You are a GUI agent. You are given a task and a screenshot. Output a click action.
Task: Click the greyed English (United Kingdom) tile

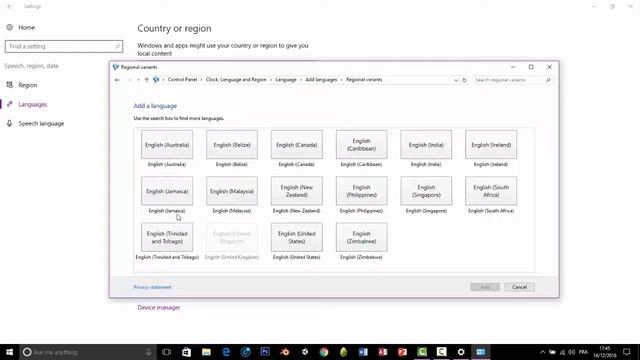pyautogui.click(x=232, y=238)
